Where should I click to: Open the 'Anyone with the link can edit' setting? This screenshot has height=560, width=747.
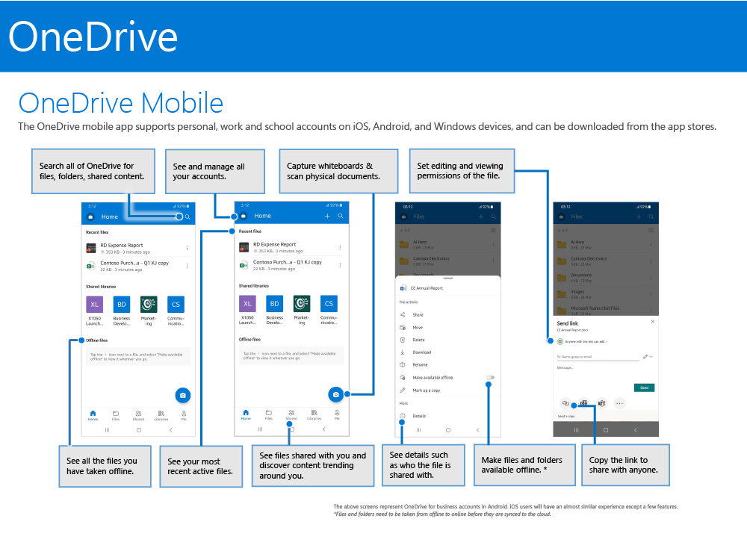(x=583, y=341)
